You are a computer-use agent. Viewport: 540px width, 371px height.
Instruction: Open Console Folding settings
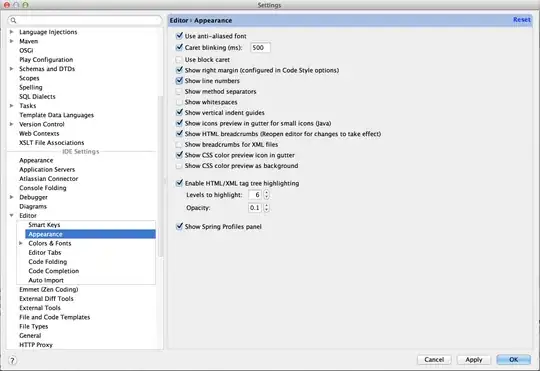pos(43,188)
